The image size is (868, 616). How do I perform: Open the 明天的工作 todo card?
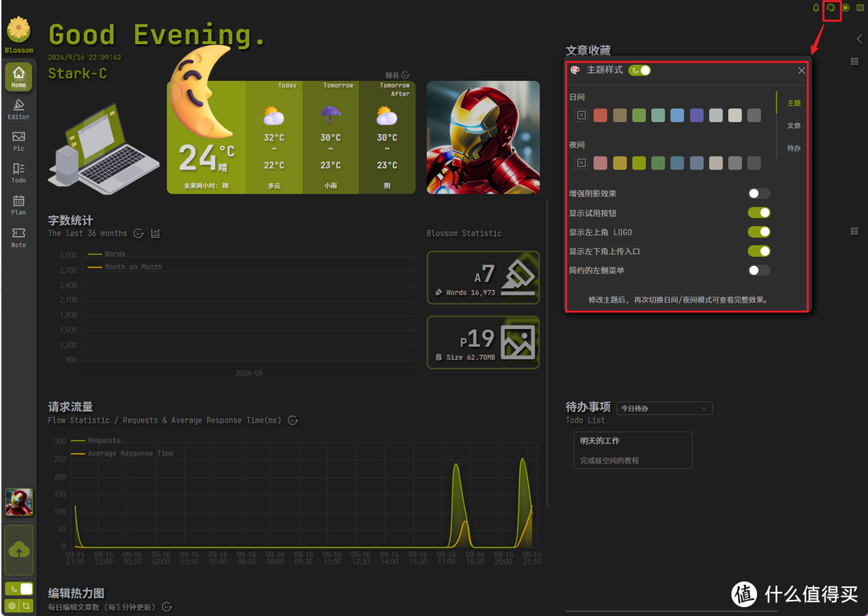(x=633, y=450)
